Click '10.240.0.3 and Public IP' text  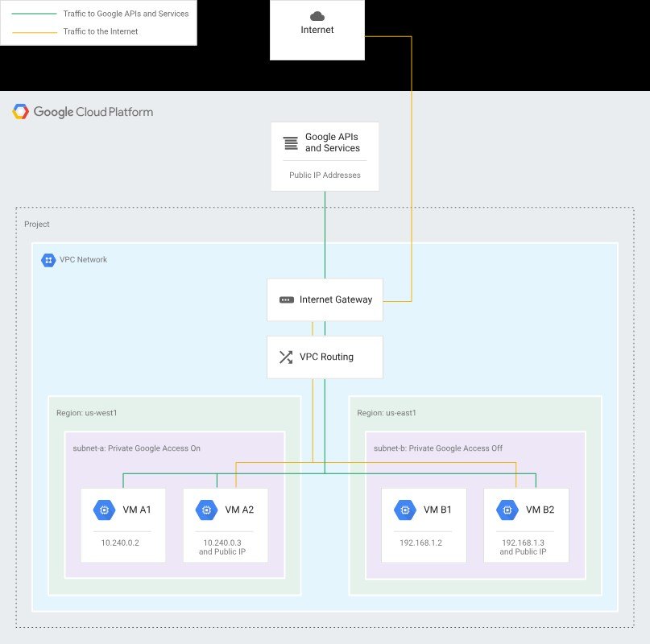point(222,547)
